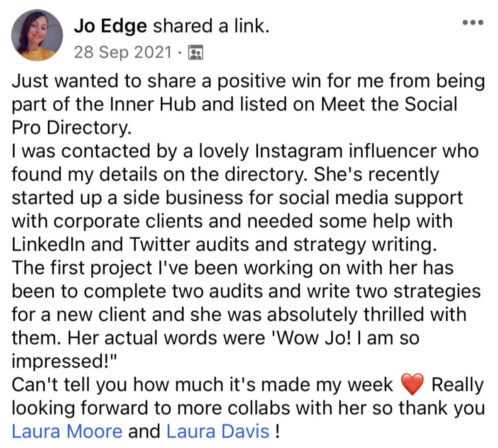Click the word "impressed!" in the post
The height and width of the screenshot is (448, 498).
(62, 361)
